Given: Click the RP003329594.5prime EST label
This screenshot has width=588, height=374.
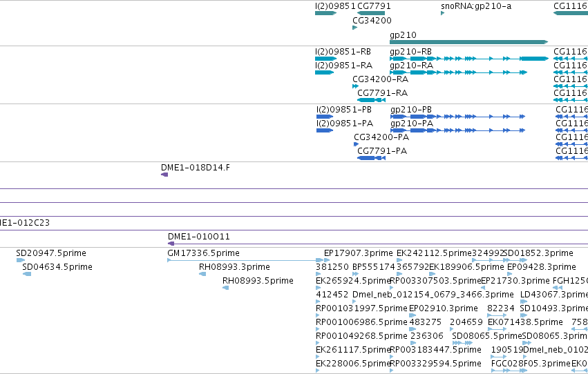Looking at the screenshot, I should pyautogui.click(x=436, y=364).
